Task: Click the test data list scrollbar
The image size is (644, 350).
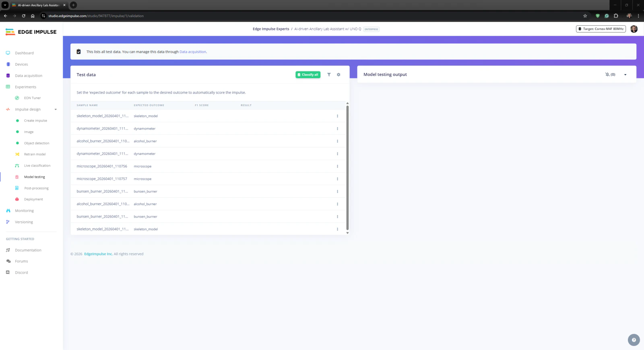Action: [x=347, y=167]
